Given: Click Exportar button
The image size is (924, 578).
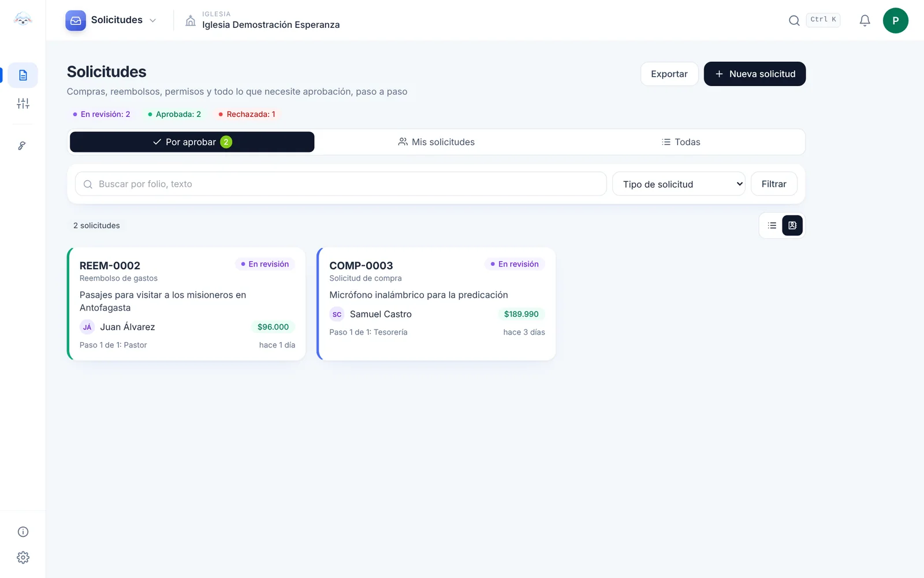Looking at the screenshot, I should pyautogui.click(x=669, y=74).
